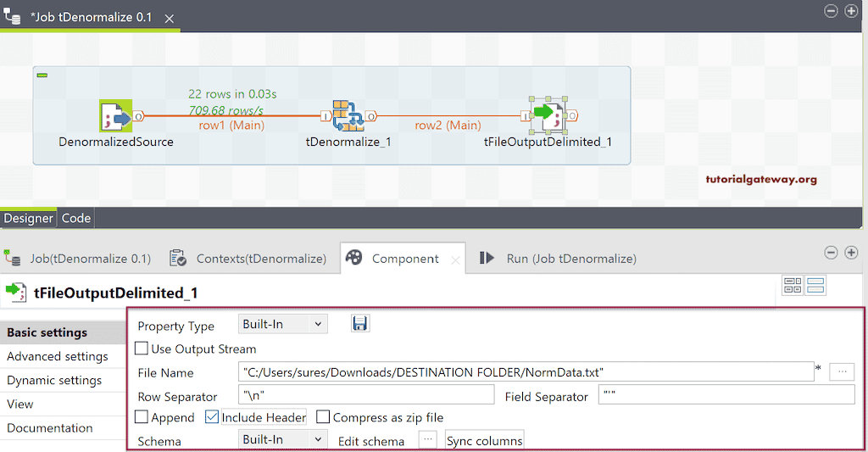This screenshot has height=452, width=868.
Task: Click the Field Separator input field
Action: click(x=726, y=395)
